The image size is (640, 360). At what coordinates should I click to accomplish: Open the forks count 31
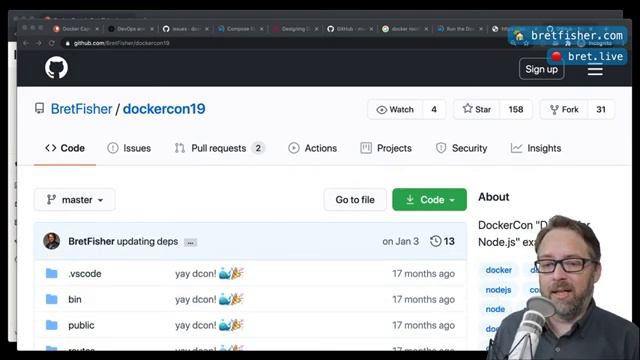pos(601,109)
